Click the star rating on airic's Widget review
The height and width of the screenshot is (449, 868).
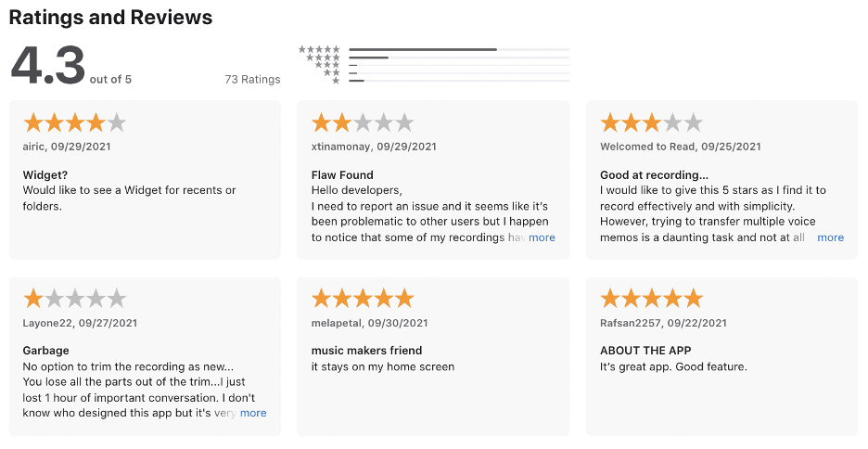tap(74, 122)
